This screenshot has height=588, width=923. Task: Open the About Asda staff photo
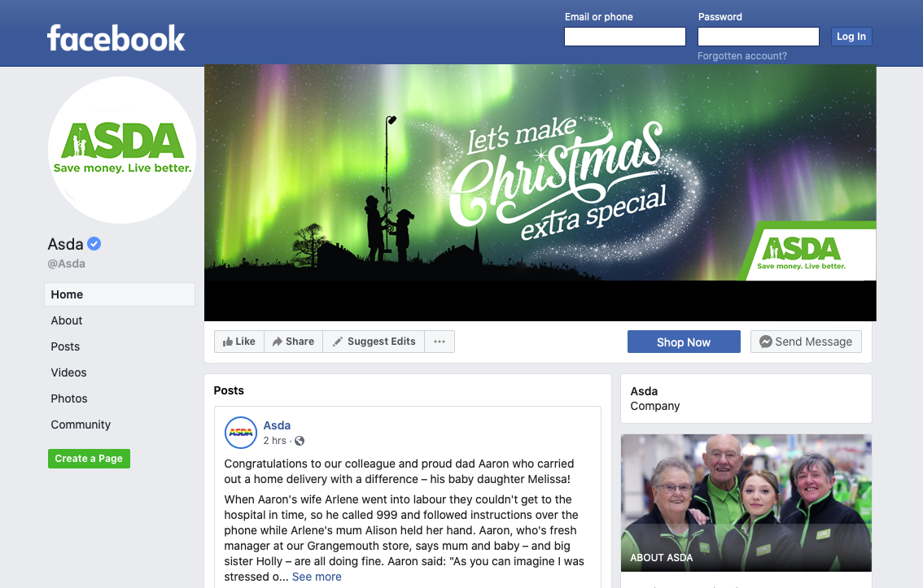(x=746, y=503)
